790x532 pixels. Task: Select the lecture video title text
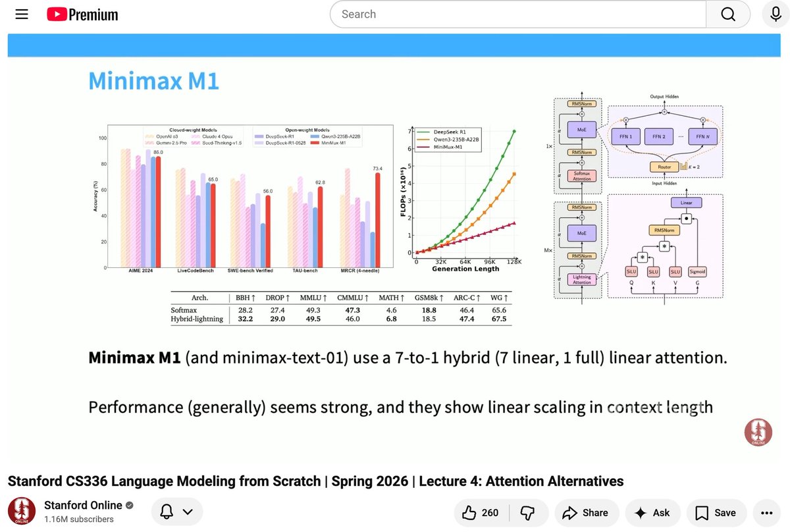pyautogui.click(x=315, y=481)
